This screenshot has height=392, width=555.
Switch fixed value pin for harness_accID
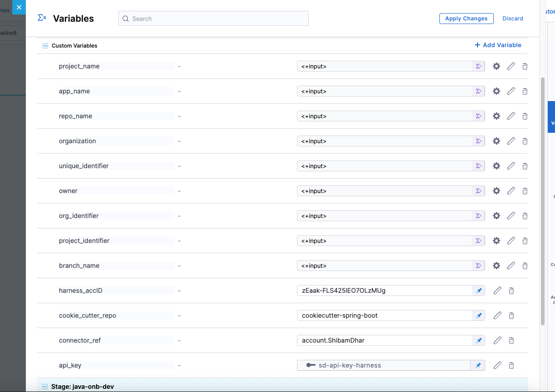pos(479,290)
